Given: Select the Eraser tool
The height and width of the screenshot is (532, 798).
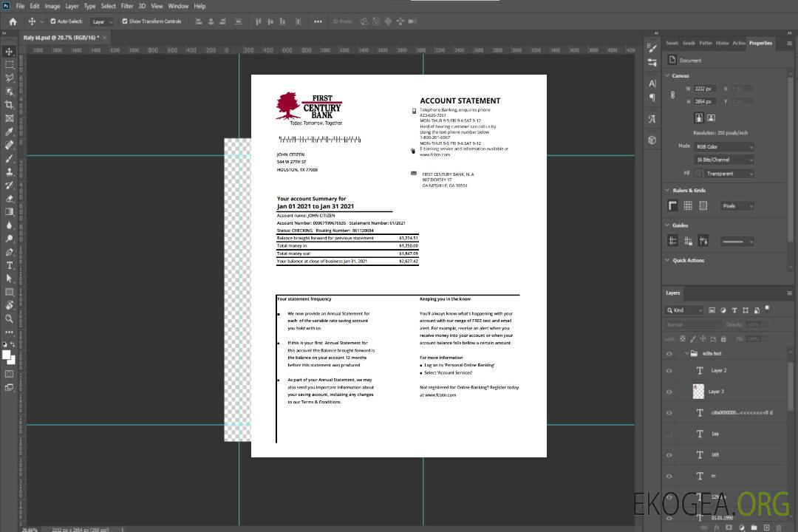Looking at the screenshot, I should point(9,199).
